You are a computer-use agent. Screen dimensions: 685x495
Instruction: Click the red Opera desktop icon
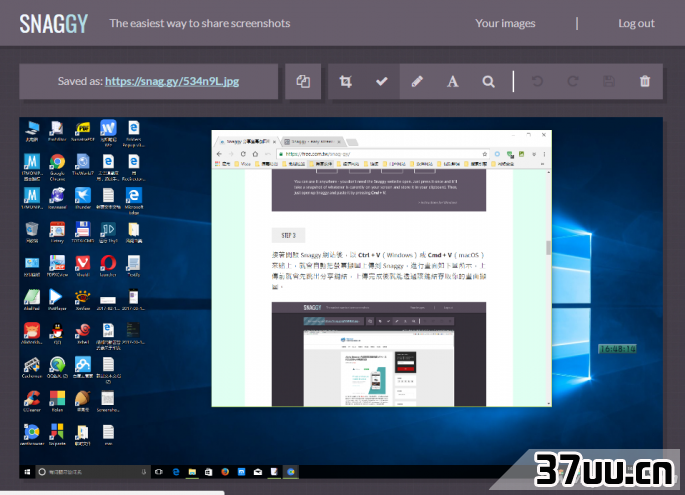108,266
